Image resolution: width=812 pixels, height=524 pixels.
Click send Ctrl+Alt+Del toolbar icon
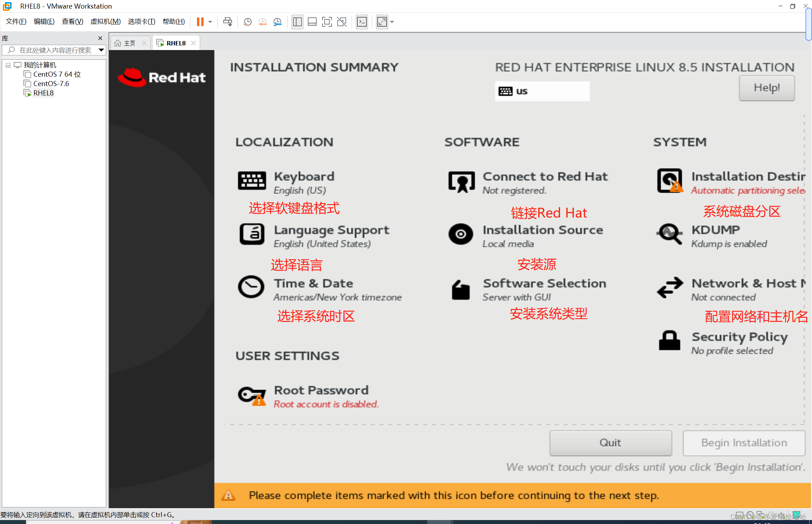point(227,22)
